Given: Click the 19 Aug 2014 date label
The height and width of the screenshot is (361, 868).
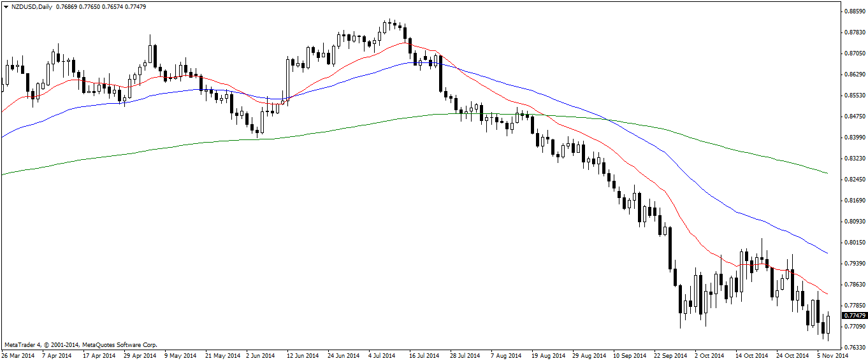Looking at the screenshot, I should 548,356.
